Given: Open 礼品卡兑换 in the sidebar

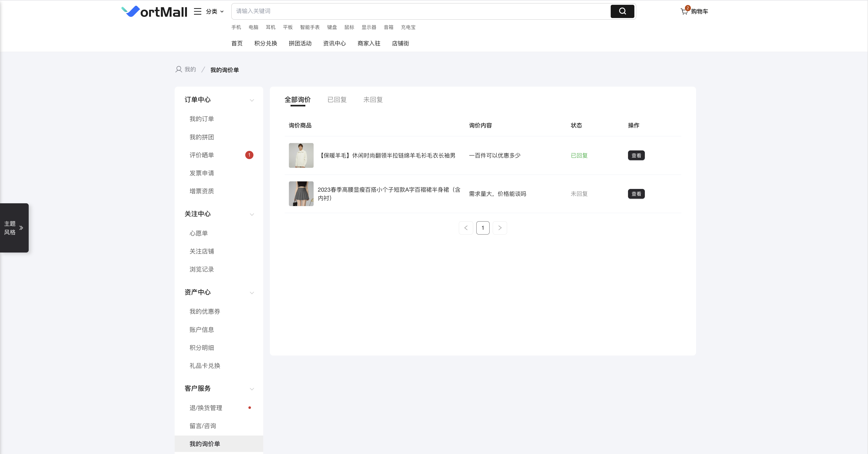Looking at the screenshot, I should pyautogui.click(x=204, y=366).
